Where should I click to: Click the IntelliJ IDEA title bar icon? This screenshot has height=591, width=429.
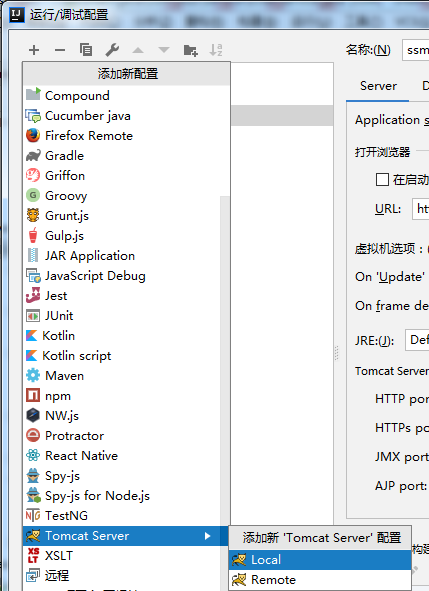pyautogui.click(x=17, y=15)
